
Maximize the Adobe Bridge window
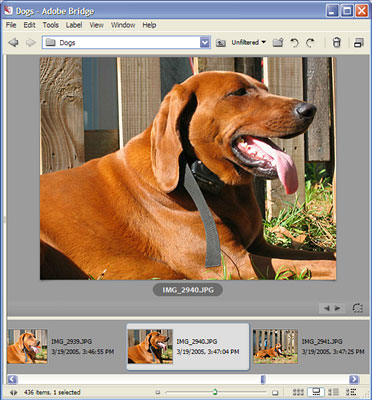(x=347, y=11)
